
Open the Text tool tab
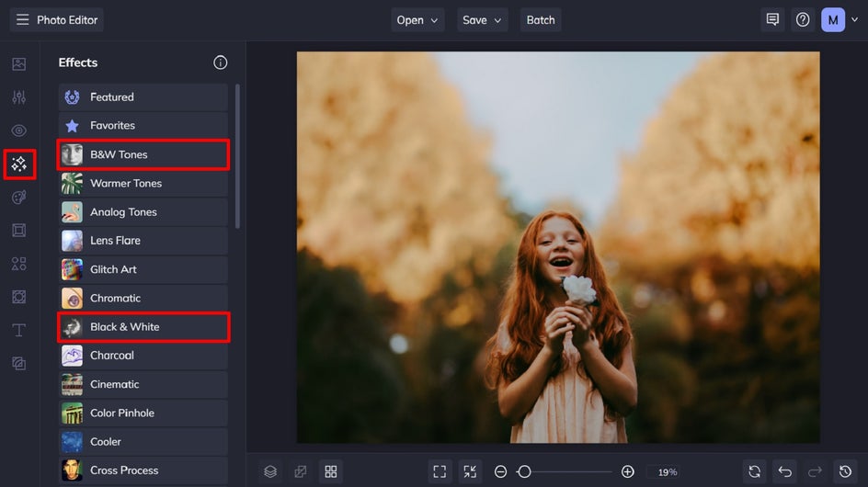coord(18,331)
